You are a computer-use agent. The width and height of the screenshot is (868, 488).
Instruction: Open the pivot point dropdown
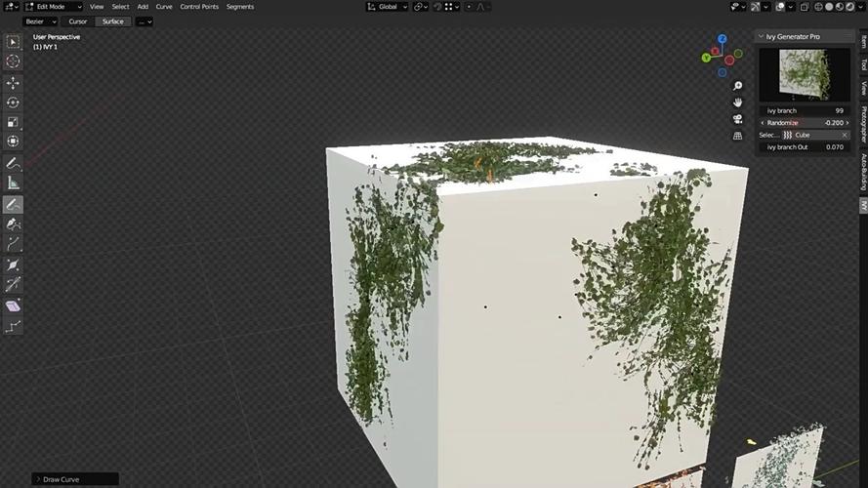click(x=421, y=7)
